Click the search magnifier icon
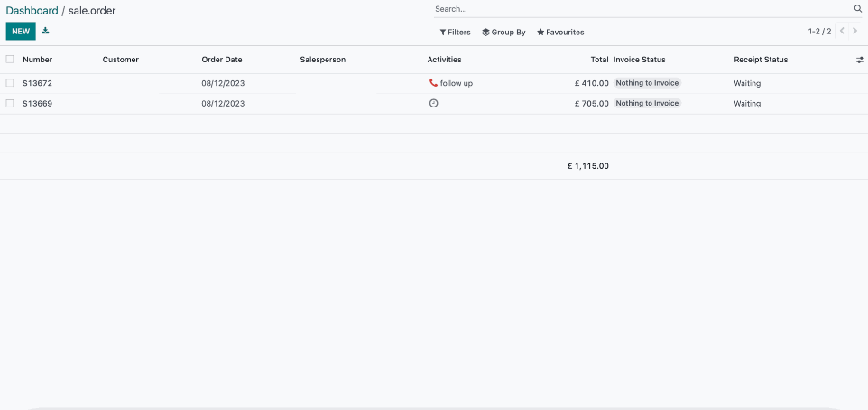This screenshot has width=868, height=410. (858, 9)
